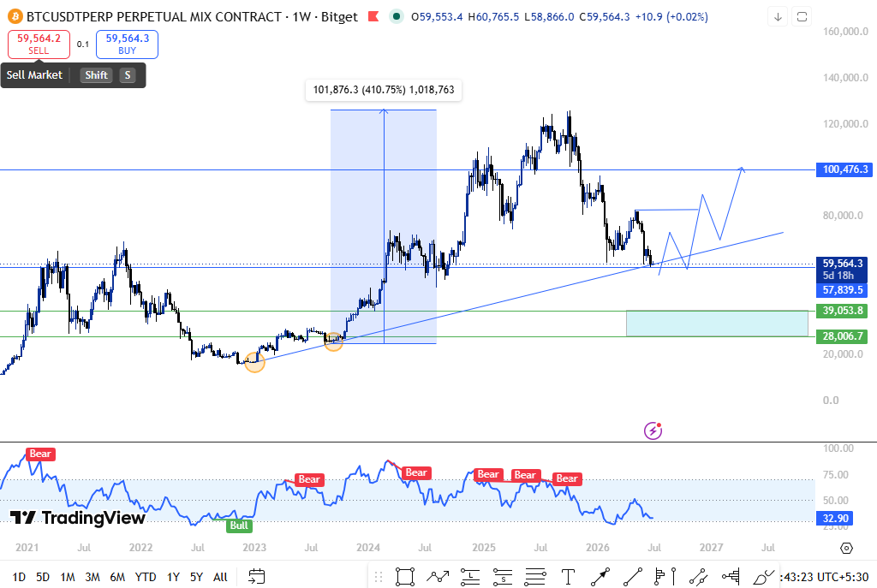Switch range to 5Y
The image size is (877, 588).
pos(196,577)
